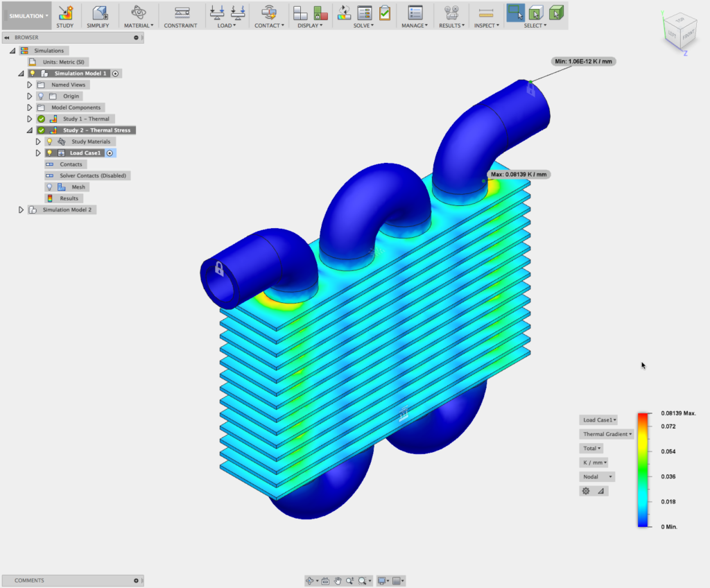
Task: Open Display Settings monitor icon
Action: tap(382, 581)
